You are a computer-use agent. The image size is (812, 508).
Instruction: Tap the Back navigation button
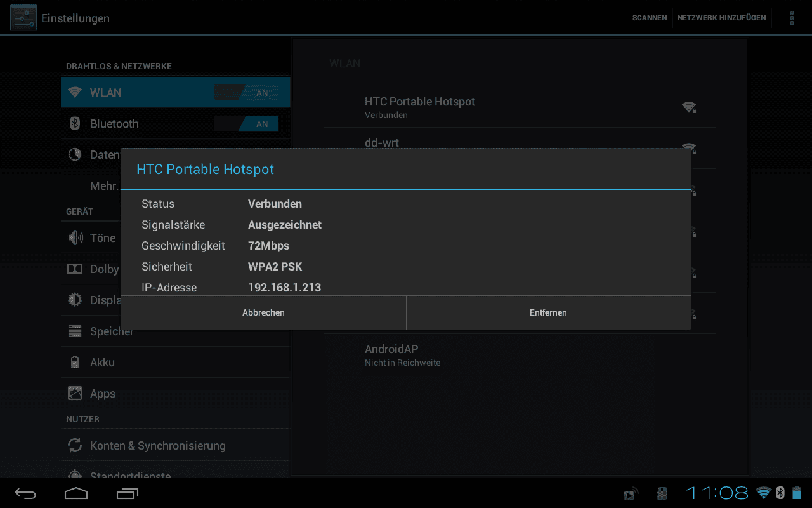pyautogui.click(x=26, y=493)
